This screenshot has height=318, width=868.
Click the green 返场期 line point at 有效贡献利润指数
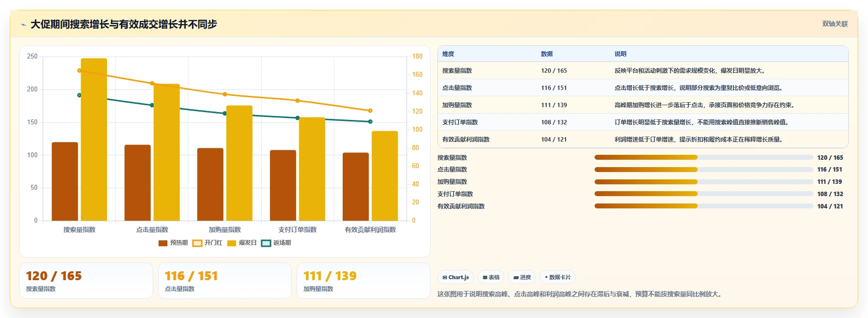(370, 121)
